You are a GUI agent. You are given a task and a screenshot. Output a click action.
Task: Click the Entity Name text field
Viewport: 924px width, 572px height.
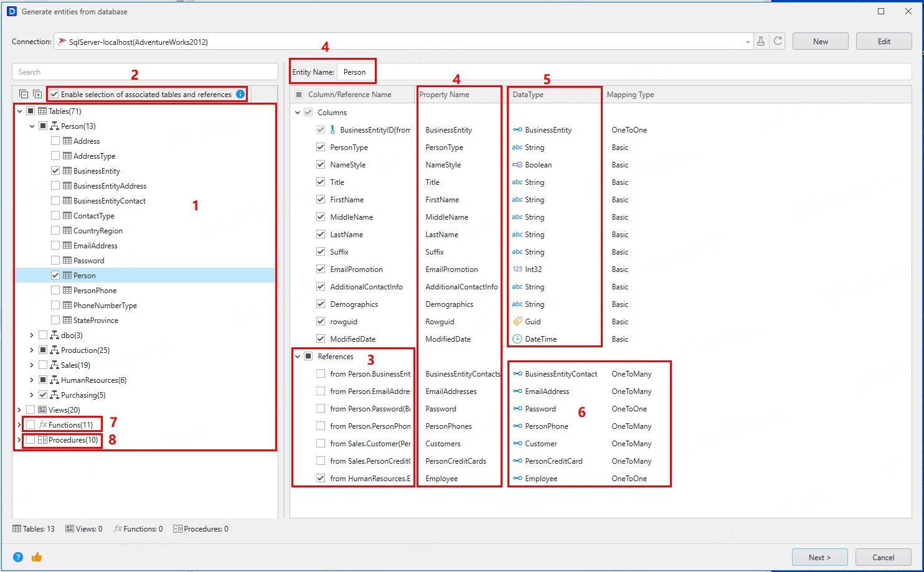click(623, 72)
